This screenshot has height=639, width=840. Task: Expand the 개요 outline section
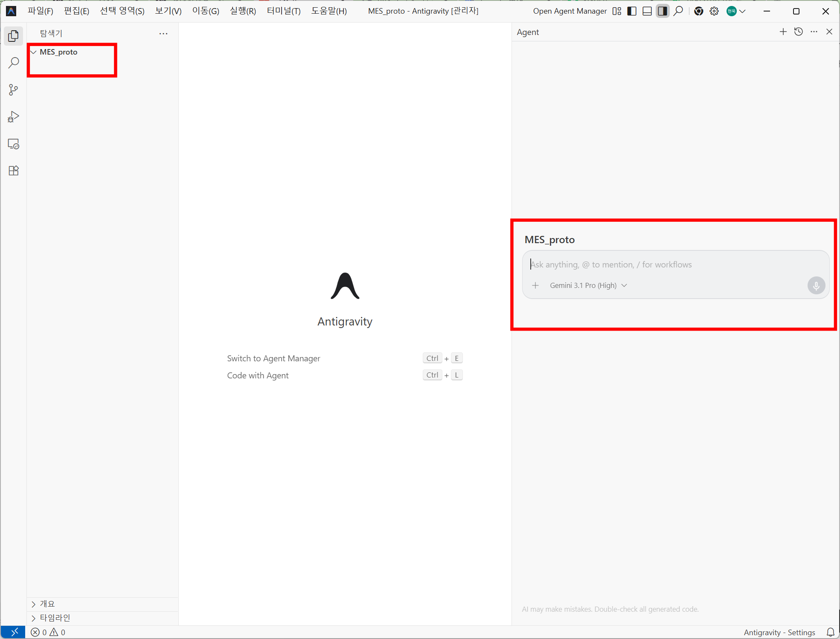tap(102, 604)
